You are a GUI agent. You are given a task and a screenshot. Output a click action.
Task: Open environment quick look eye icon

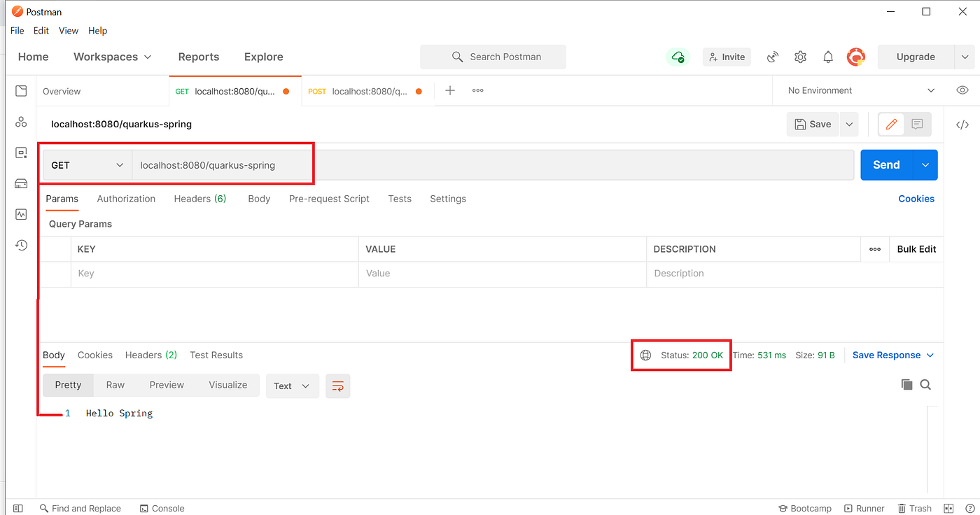tap(962, 90)
